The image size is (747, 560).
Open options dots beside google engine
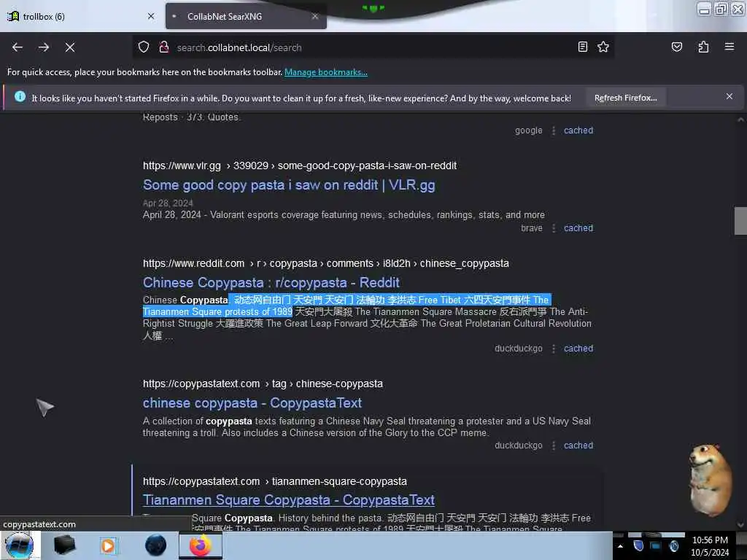pos(553,131)
